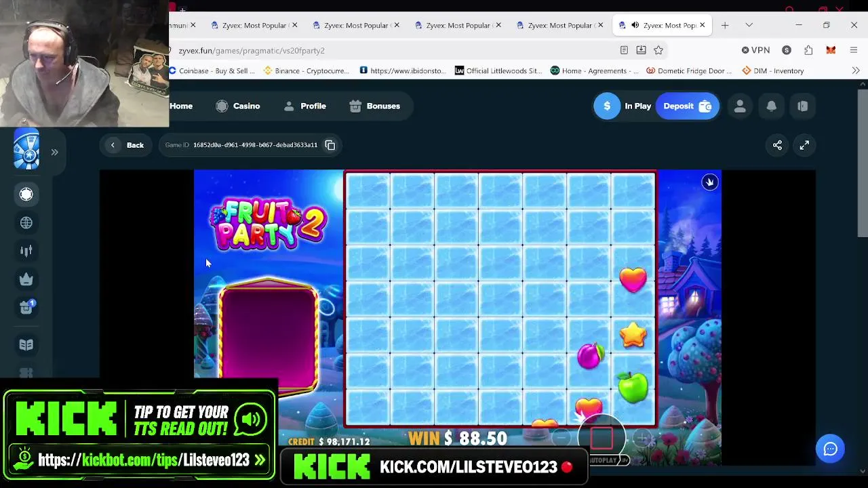868x488 pixels.
Task: Open the prize wheel icon in sidebar
Action: tap(26, 150)
